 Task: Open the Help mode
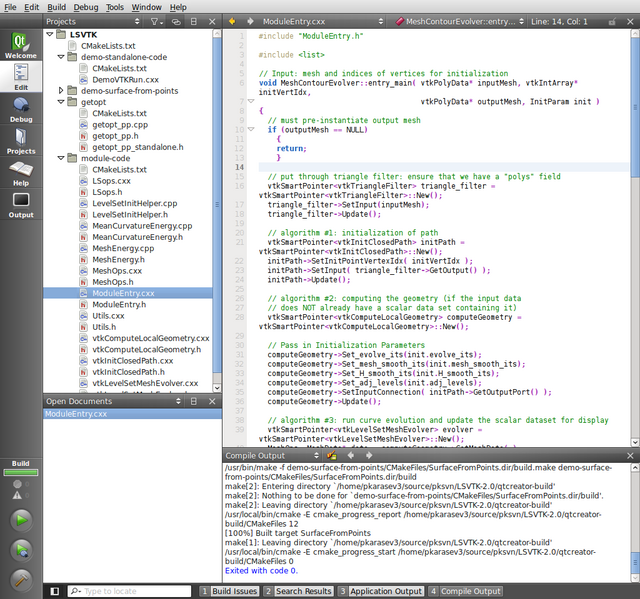click(20, 173)
